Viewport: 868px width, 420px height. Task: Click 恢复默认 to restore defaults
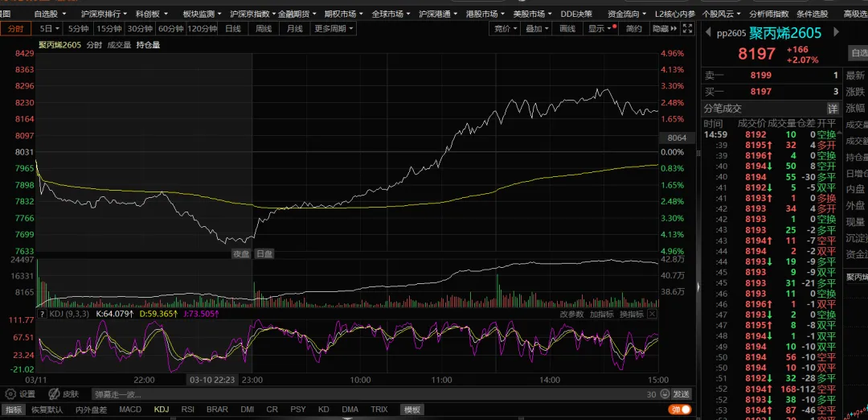pos(47,410)
